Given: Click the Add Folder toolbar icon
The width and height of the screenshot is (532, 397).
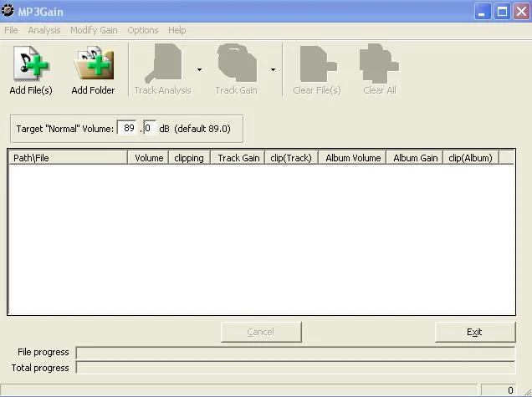Looking at the screenshot, I should pos(93,65).
